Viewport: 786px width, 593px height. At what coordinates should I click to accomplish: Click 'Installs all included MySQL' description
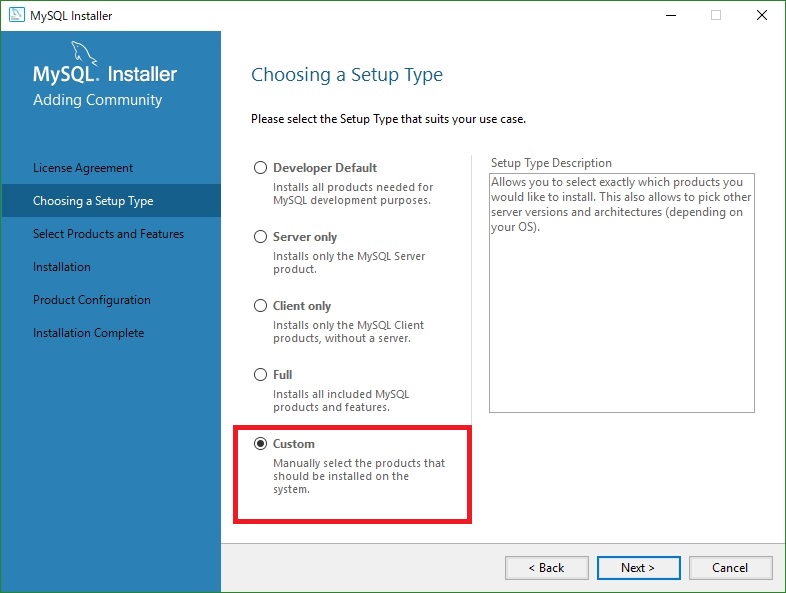click(x=341, y=401)
